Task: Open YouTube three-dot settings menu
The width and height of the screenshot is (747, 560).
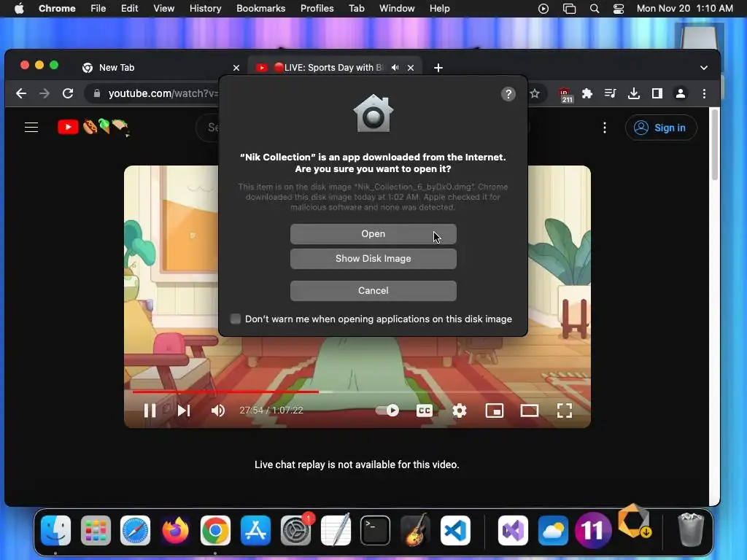Action: 605,128
